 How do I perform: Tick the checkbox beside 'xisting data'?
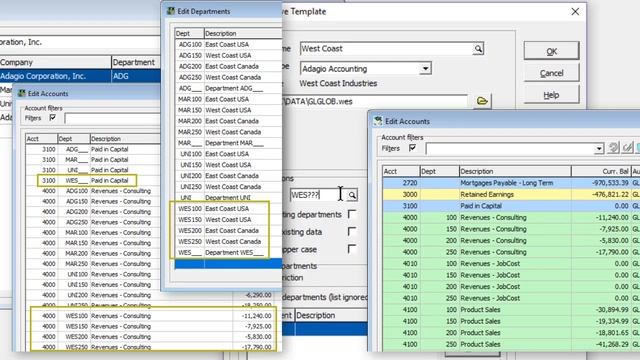coord(351,232)
